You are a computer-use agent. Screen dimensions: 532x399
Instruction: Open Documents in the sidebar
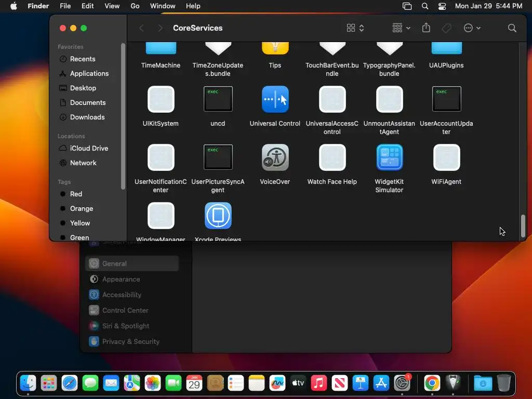[x=87, y=103]
